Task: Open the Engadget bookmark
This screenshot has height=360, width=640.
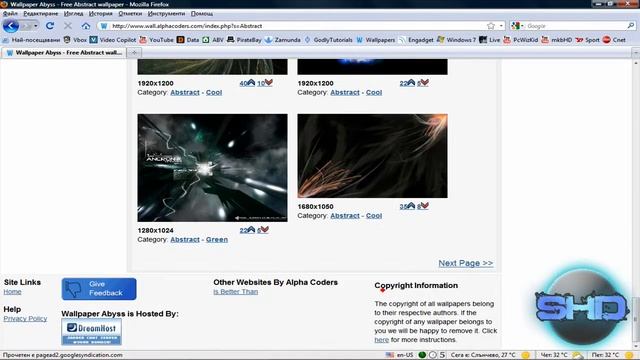Action: pyautogui.click(x=416, y=40)
